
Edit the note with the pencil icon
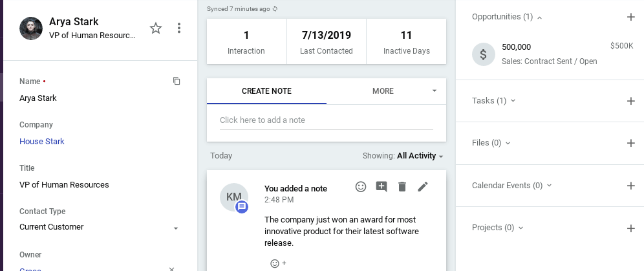tap(423, 187)
